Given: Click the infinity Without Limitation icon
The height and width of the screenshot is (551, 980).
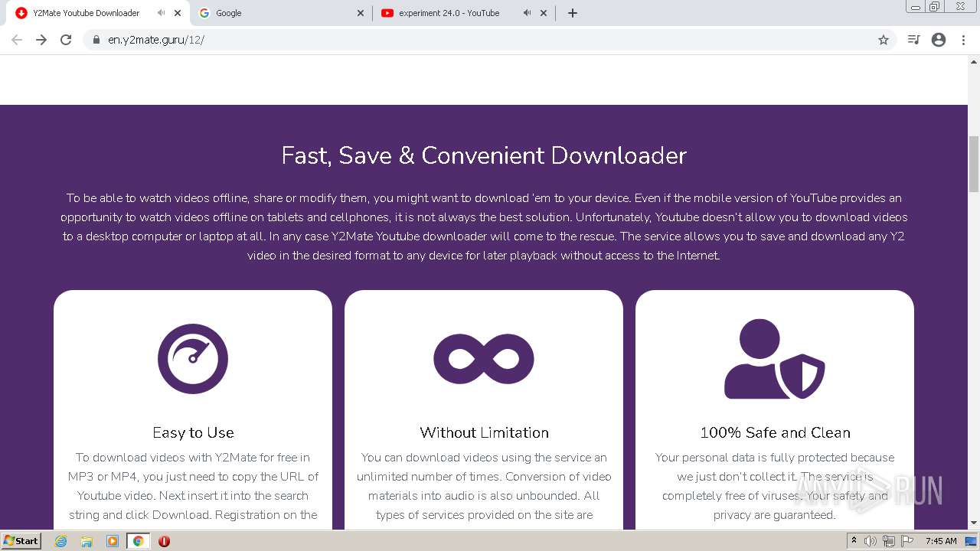Looking at the screenshot, I should tap(484, 359).
